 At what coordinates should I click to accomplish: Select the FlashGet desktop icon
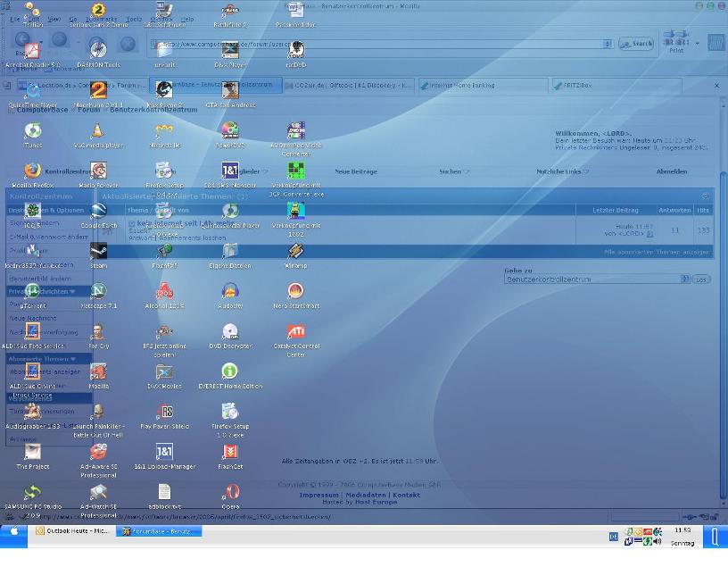(230, 456)
